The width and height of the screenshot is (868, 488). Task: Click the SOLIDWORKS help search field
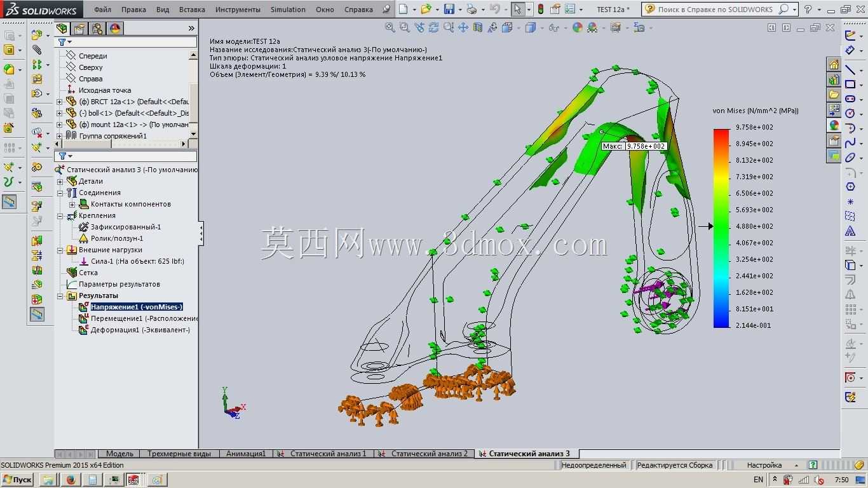tap(719, 10)
